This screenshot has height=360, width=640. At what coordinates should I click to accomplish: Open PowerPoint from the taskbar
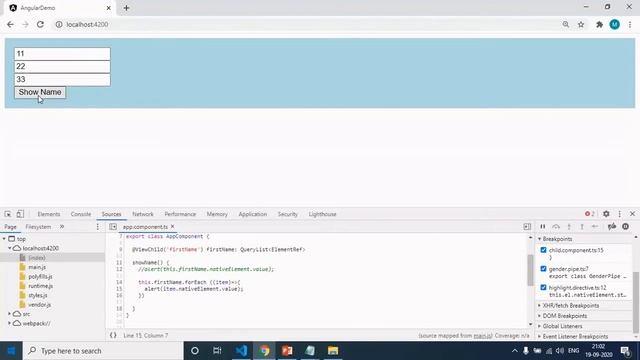(x=287, y=351)
